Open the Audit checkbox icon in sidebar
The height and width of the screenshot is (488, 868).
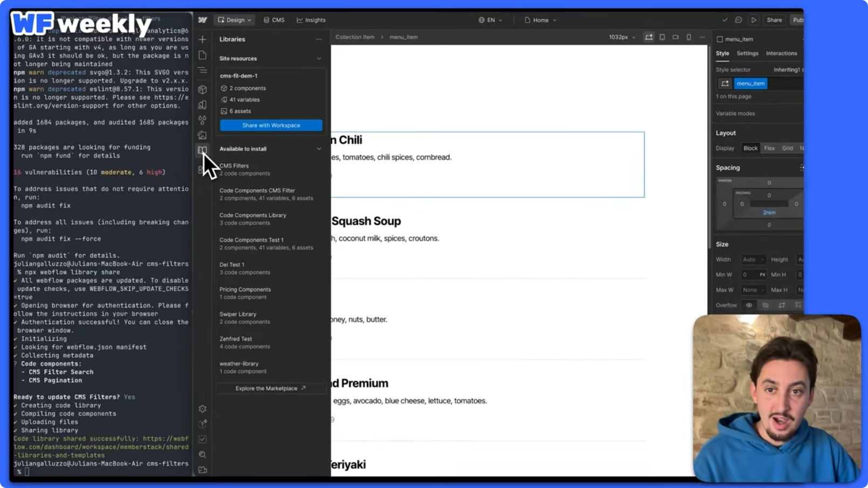click(203, 439)
